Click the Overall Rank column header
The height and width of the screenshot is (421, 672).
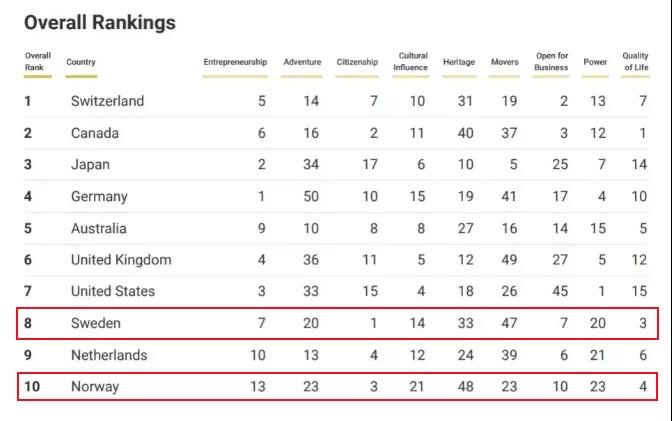click(38, 62)
